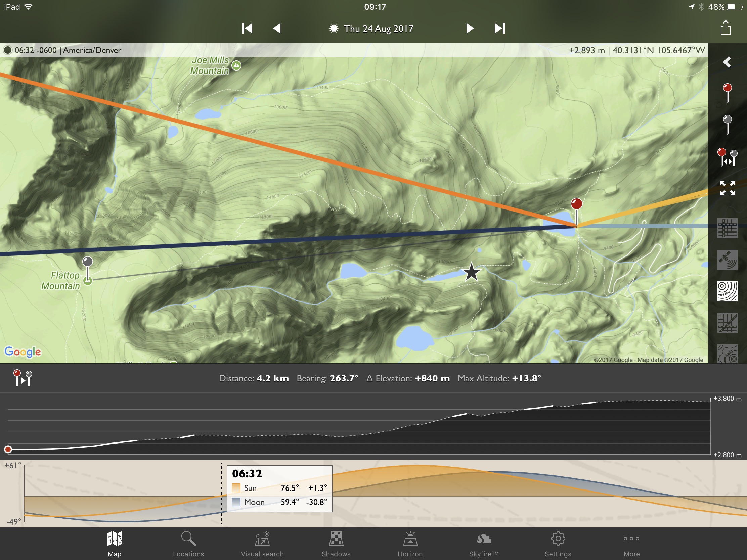Select the road grid map type
The width and height of the screenshot is (747, 560).
(727, 229)
